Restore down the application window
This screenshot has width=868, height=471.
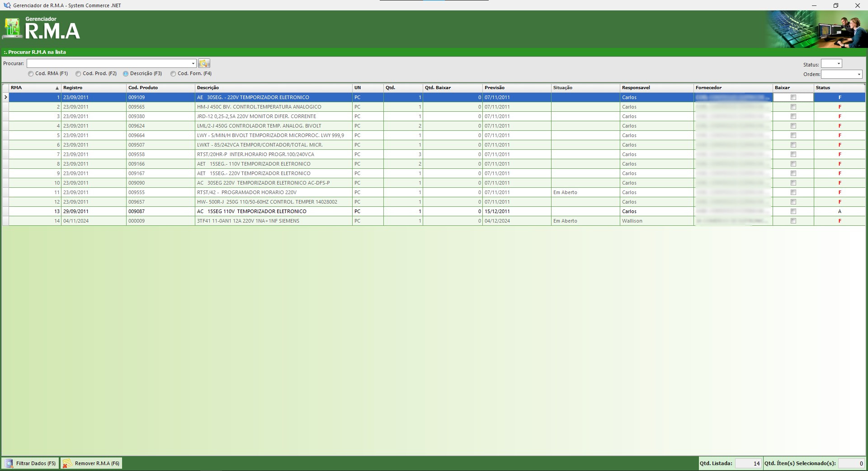tap(835, 5)
